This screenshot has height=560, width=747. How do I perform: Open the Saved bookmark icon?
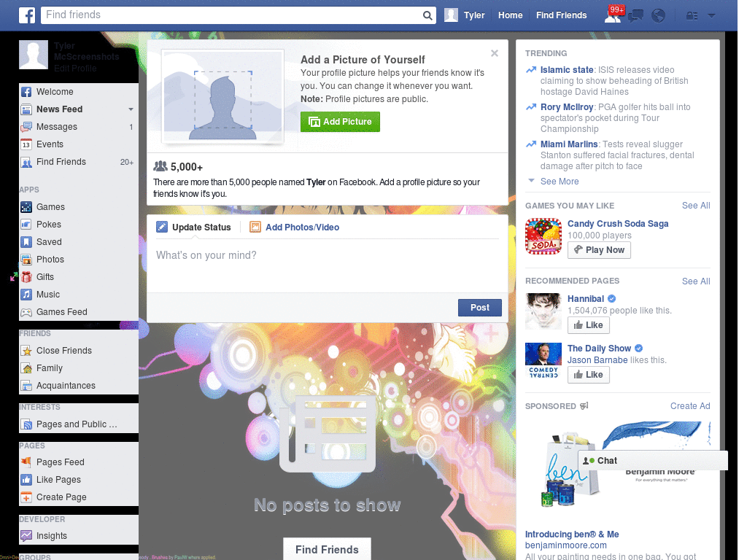coord(26,242)
